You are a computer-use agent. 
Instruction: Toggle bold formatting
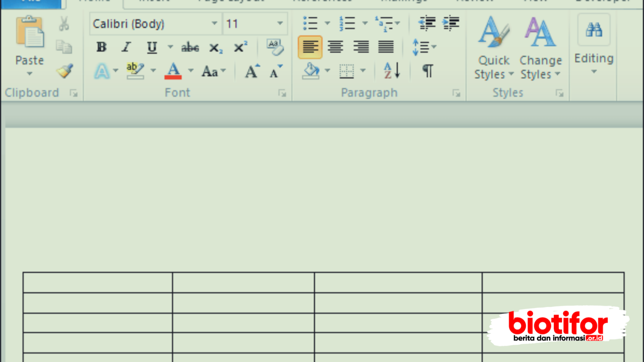pos(101,47)
